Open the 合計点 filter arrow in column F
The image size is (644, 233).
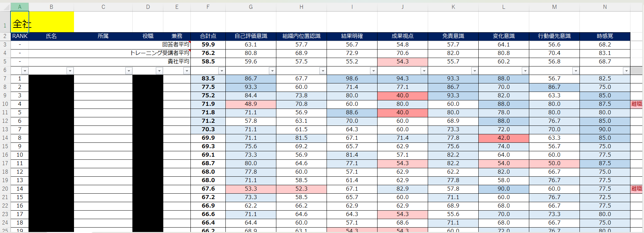(x=222, y=71)
